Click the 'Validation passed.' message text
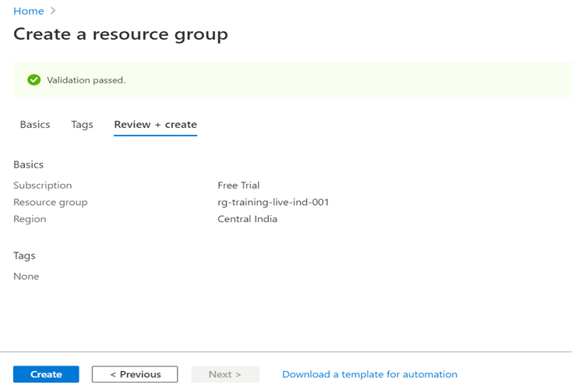 86,79
